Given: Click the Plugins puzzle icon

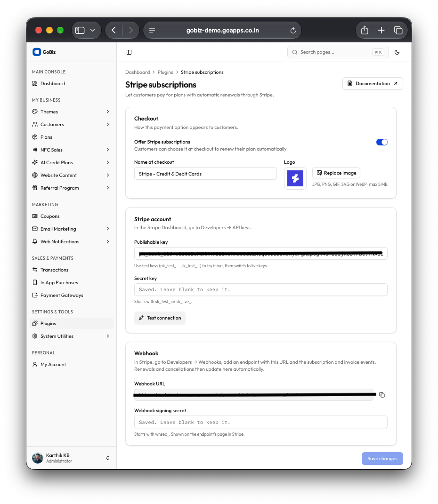Looking at the screenshot, I should point(35,323).
